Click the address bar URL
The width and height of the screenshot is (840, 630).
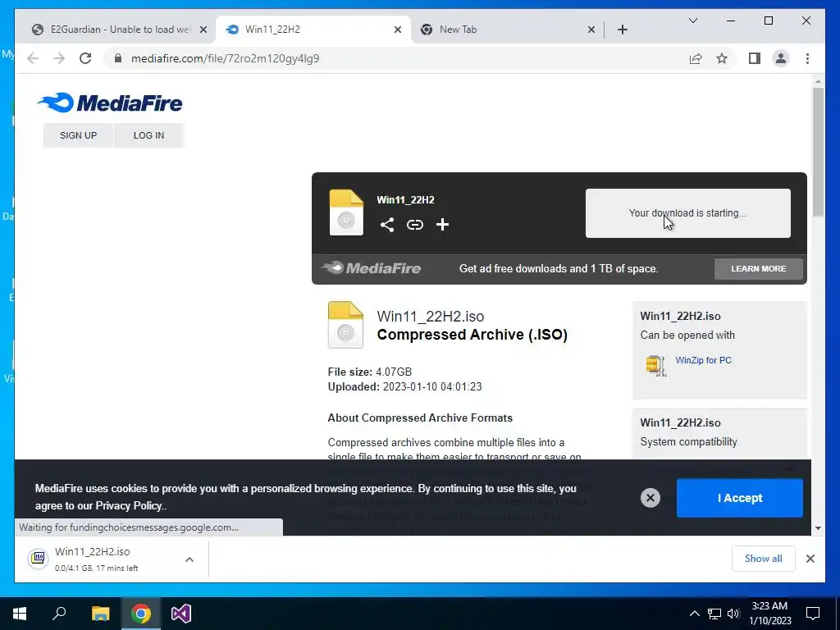pyautogui.click(x=225, y=58)
